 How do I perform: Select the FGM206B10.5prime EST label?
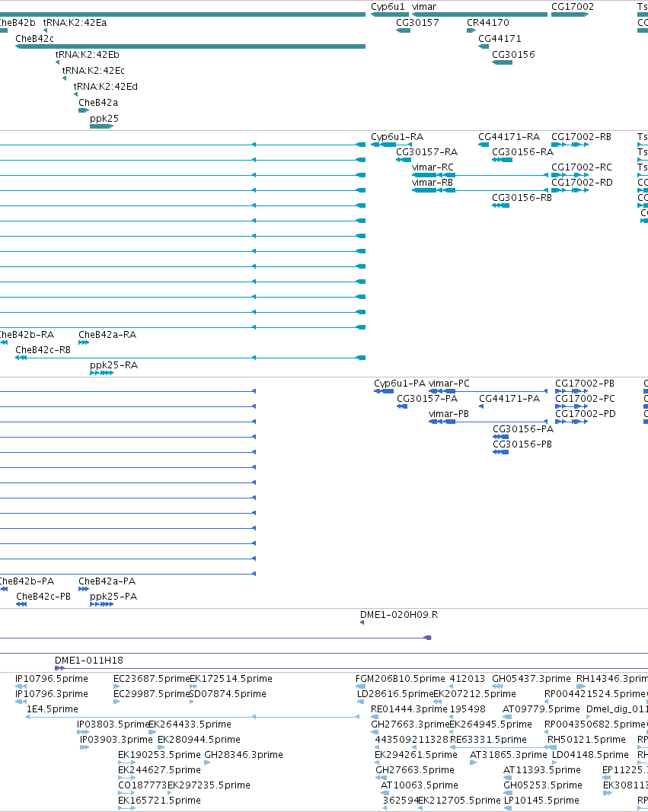coord(401,679)
